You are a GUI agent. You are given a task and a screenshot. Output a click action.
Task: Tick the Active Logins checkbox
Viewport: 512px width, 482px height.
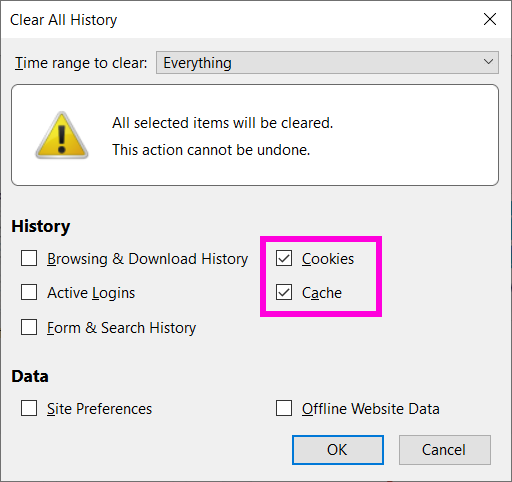click(x=29, y=292)
